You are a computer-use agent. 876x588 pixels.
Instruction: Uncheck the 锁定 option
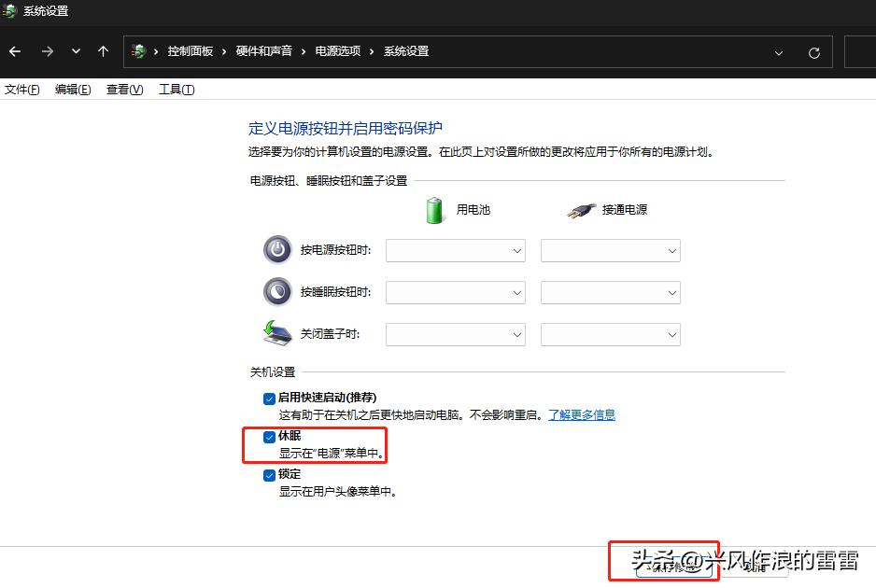coord(269,474)
